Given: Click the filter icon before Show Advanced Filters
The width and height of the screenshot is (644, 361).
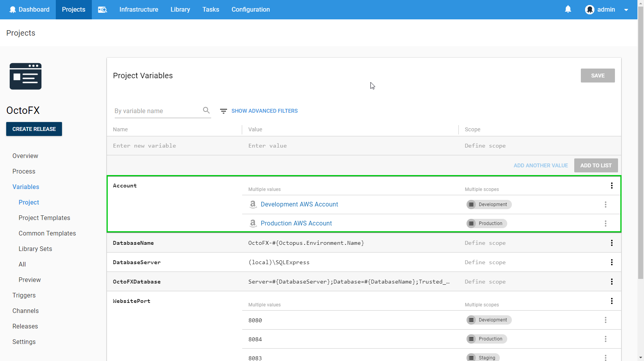Looking at the screenshot, I should point(223,111).
